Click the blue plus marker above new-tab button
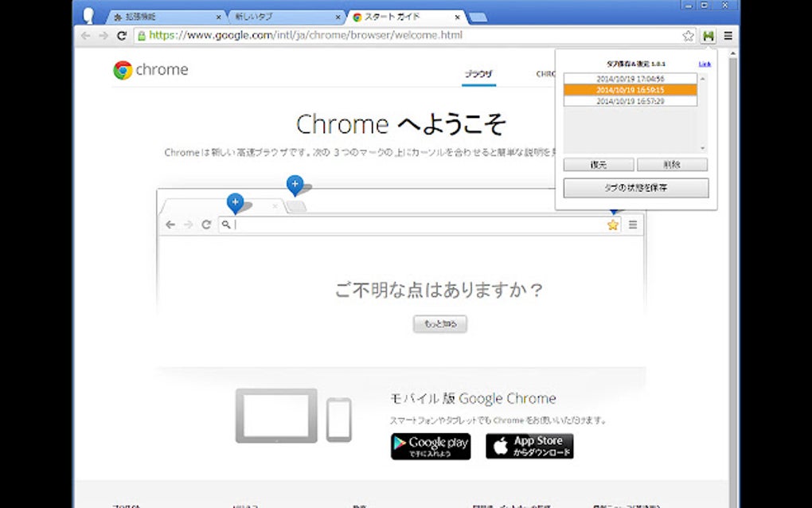 (295, 185)
